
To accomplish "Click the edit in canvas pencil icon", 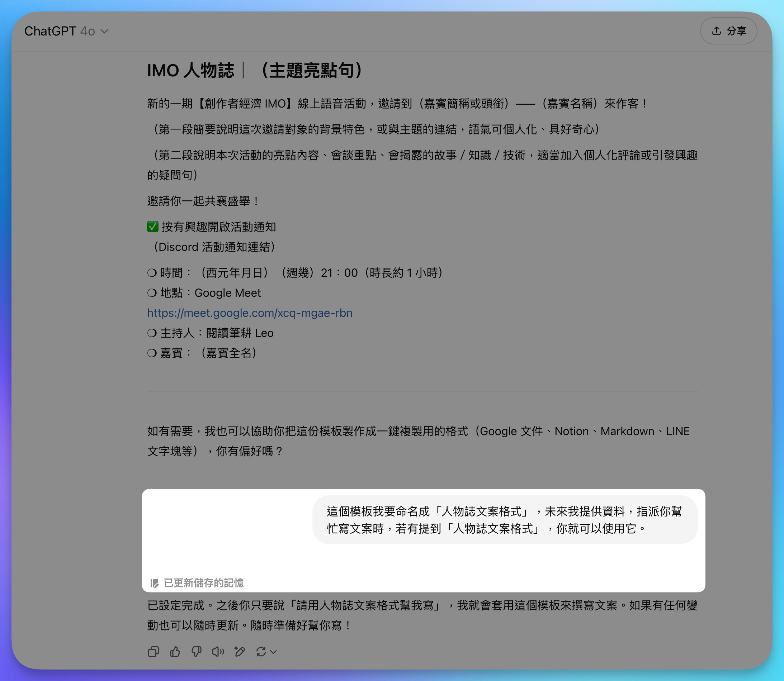I will click(x=240, y=652).
